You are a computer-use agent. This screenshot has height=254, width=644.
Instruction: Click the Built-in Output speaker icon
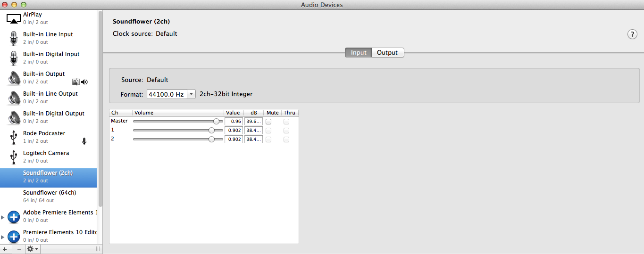click(14, 78)
